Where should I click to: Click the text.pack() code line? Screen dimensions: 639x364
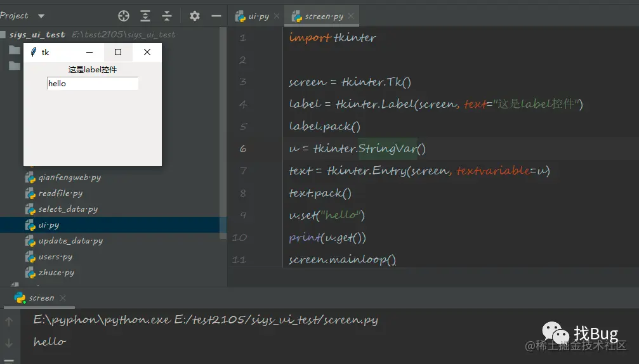click(320, 193)
